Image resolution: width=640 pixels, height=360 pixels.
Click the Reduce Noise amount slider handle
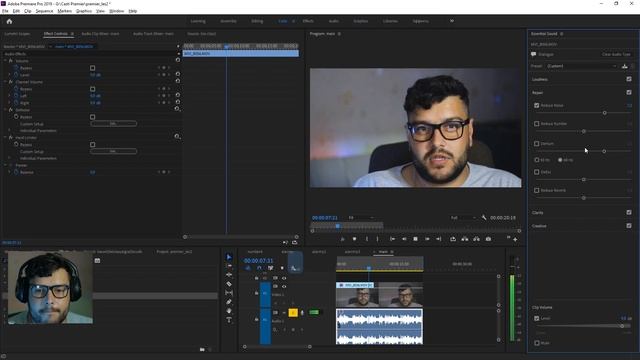tap(604, 113)
